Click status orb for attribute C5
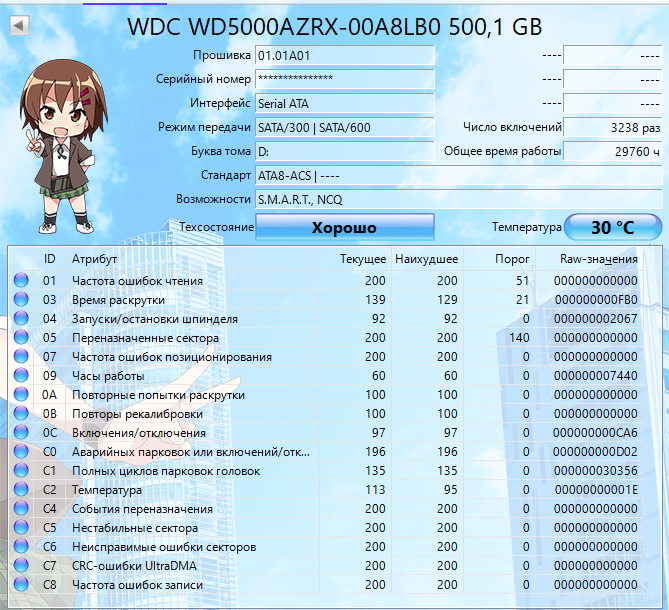Image resolution: width=669 pixels, height=610 pixels. (x=21, y=527)
